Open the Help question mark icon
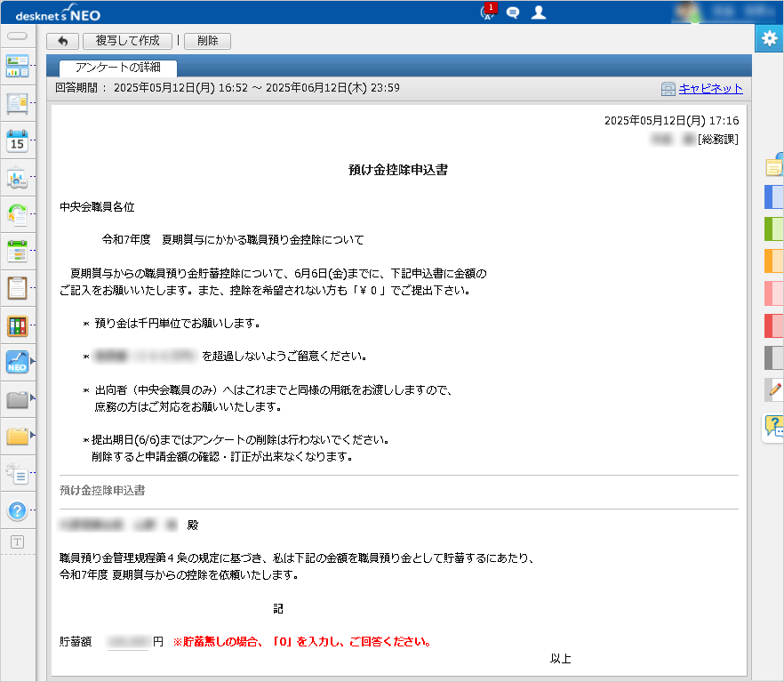The width and height of the screenshot is (784, 682). (x=18, y=511)
